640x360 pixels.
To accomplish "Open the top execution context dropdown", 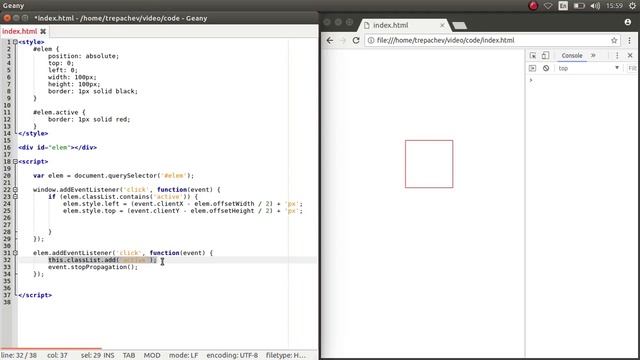I will (x=588, y=68).
